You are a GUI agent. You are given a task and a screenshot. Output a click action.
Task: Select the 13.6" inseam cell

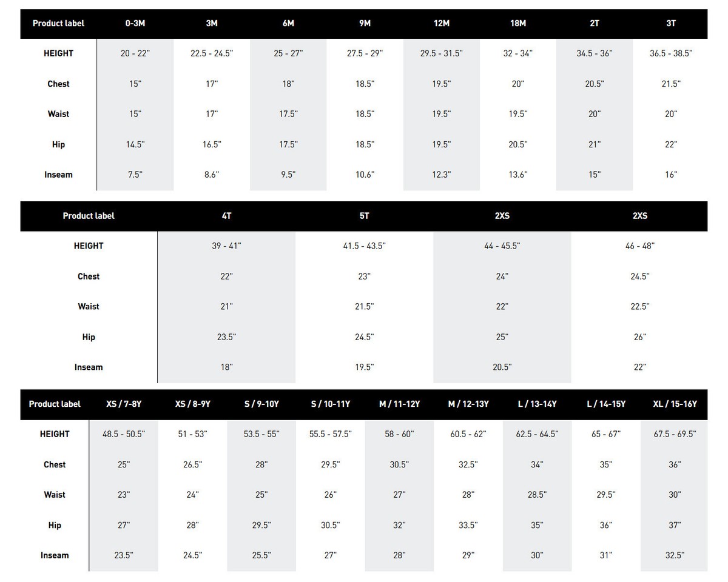pos(517,175)
